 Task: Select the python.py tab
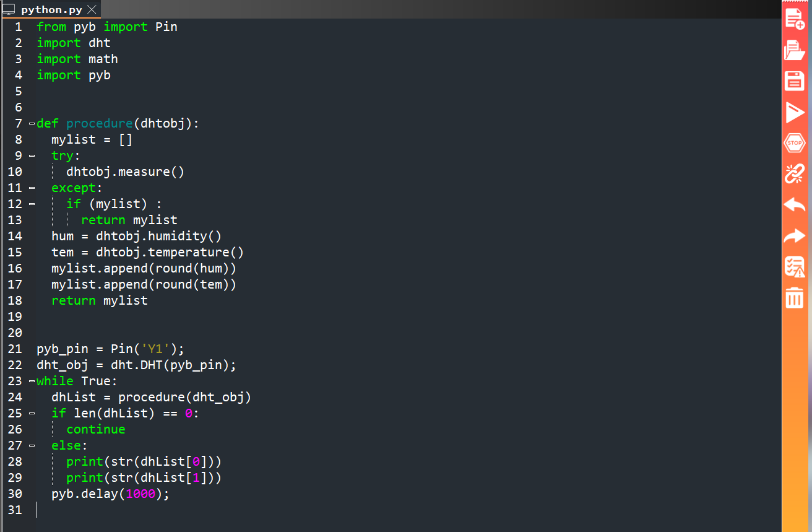point(50,9)
